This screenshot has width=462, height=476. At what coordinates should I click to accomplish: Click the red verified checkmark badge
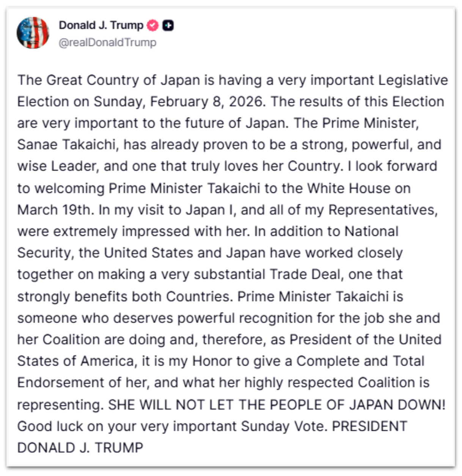tap(153, 25)
